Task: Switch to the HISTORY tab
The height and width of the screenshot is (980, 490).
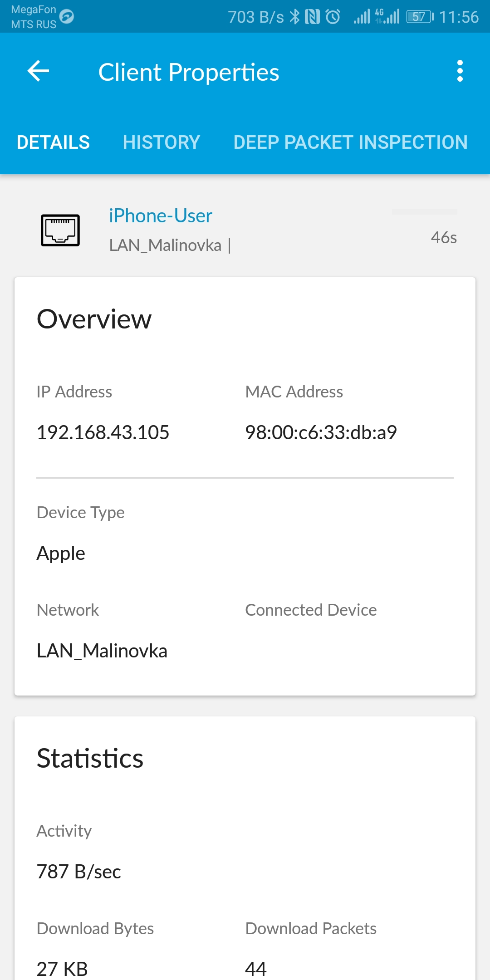Action: (162, 142)
